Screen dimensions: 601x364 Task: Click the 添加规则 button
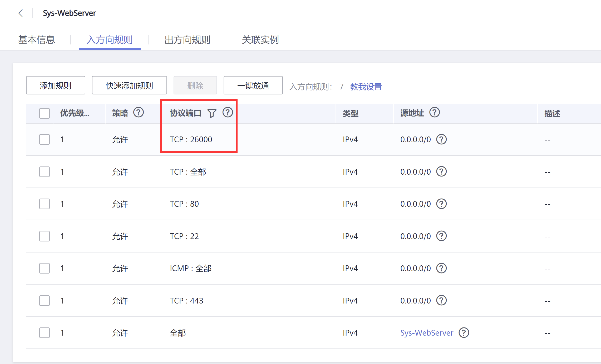click(56, 85)
